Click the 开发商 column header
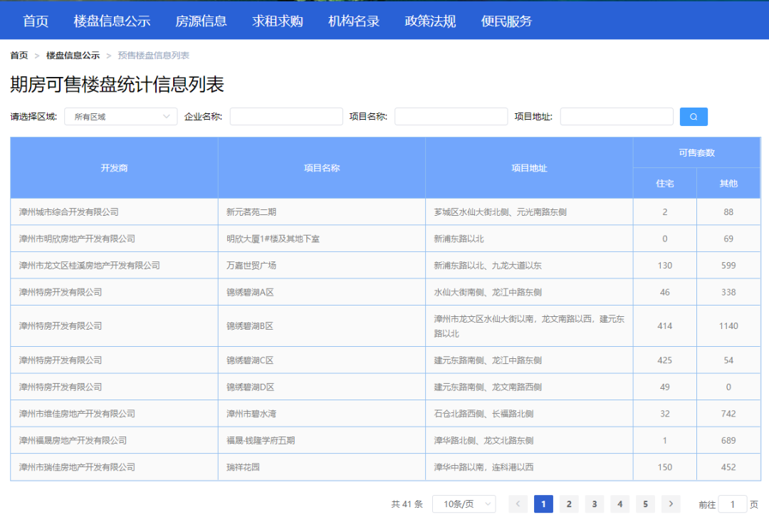 pyautogui.click(x=114, y=167)
